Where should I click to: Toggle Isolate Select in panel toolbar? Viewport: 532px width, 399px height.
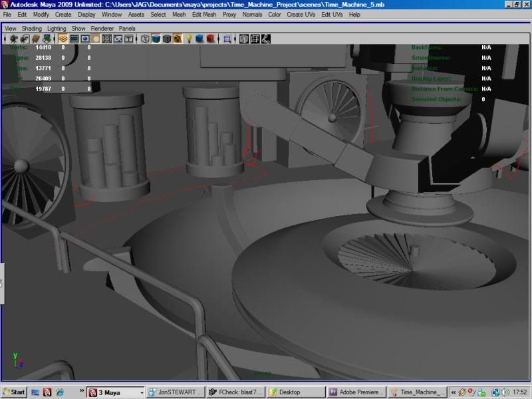coord(227,39)
